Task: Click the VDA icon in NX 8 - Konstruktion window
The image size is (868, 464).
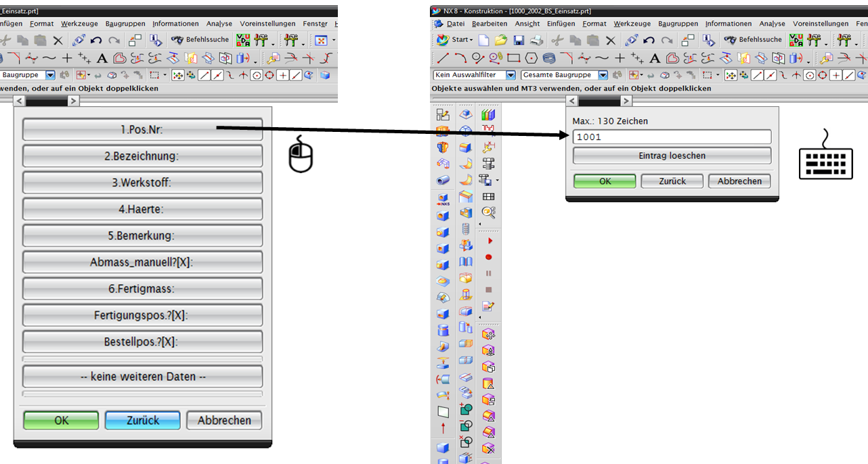Action: click(x=796, y=40)
